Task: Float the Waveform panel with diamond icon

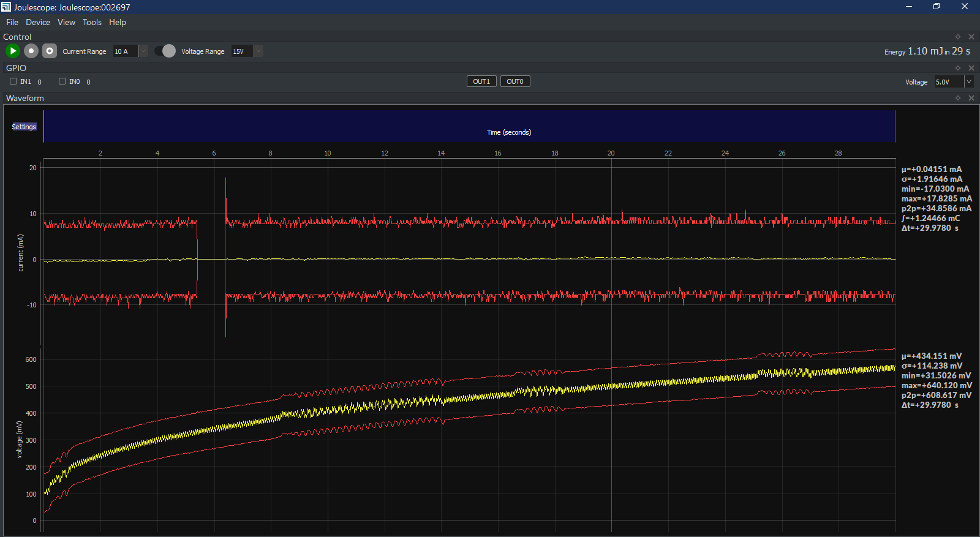Action: [958, 98]
